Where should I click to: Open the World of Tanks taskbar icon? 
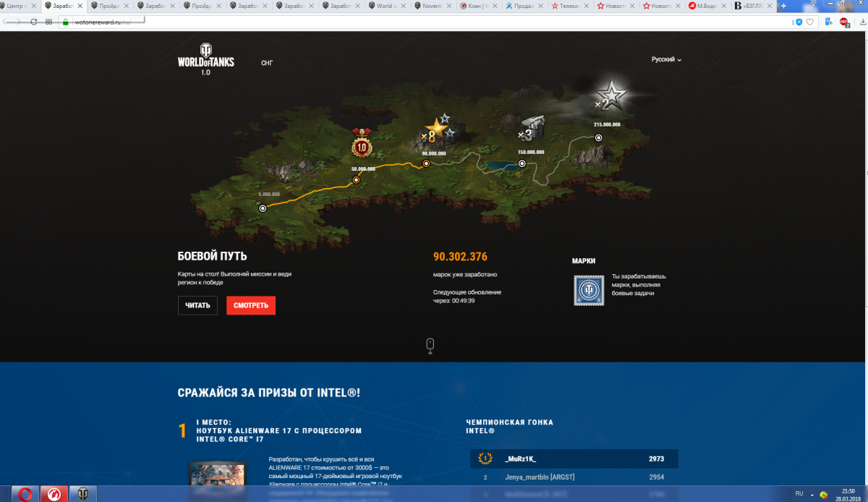point(83,494)
